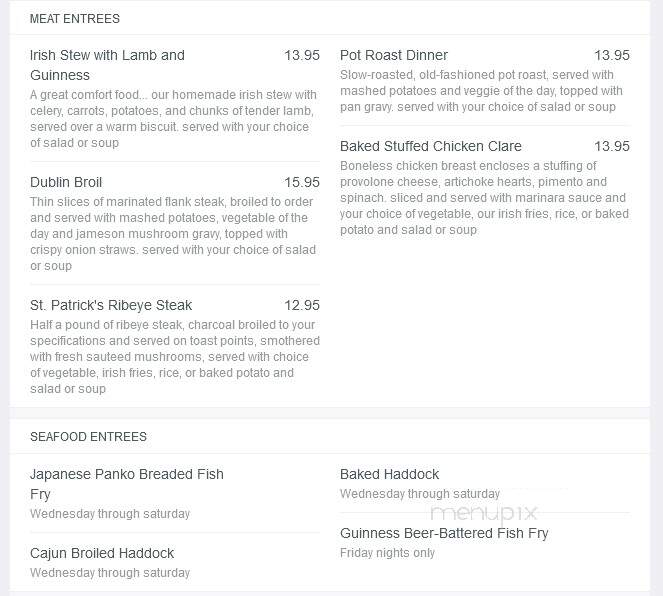
Task: Click the MEAT ENTREES section header
Action: [x=75, y=19]
